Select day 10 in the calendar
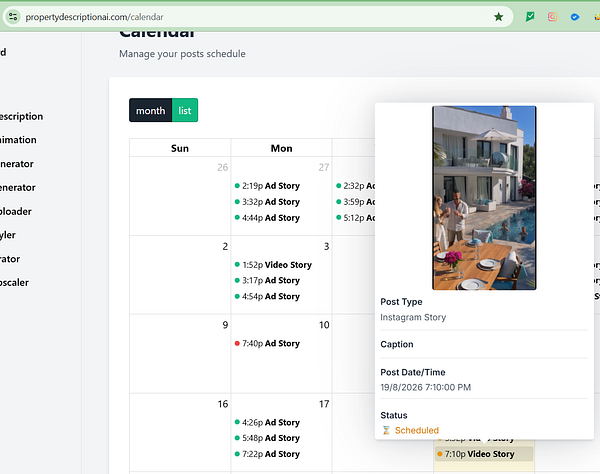The width and height of the screenshot is (600, 474). (324, 325)
